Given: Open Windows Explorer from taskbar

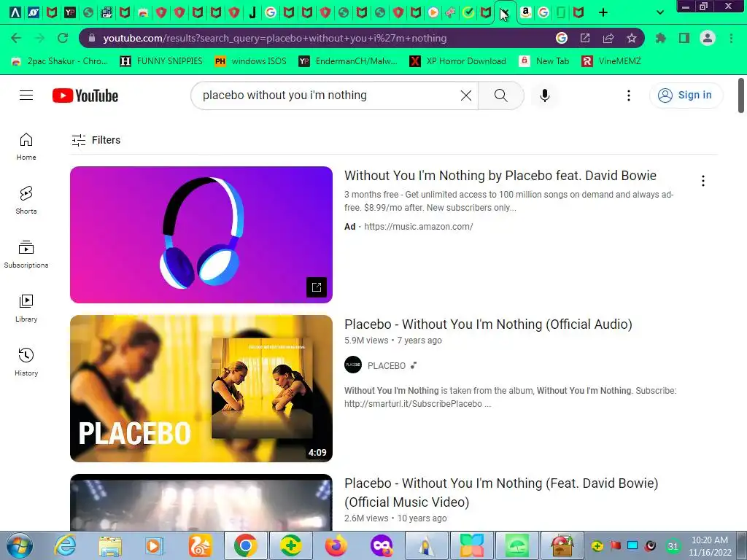Looking at the screenshot, I should (x=110, y=545).
